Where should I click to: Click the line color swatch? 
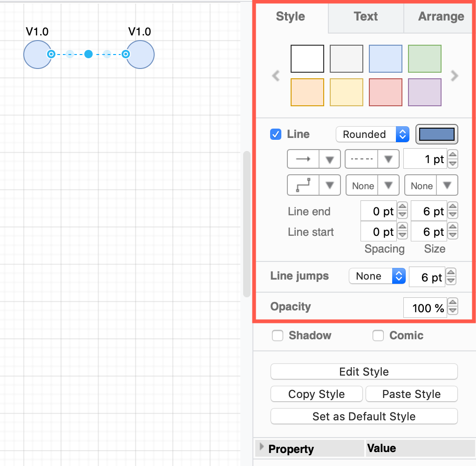[x=436, y=134]
